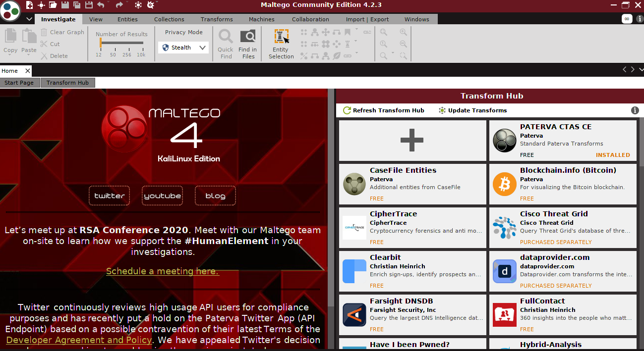Viewport: 644px width, 351px height.
Task: Click the Open folder icon
Action: point(53,5)
